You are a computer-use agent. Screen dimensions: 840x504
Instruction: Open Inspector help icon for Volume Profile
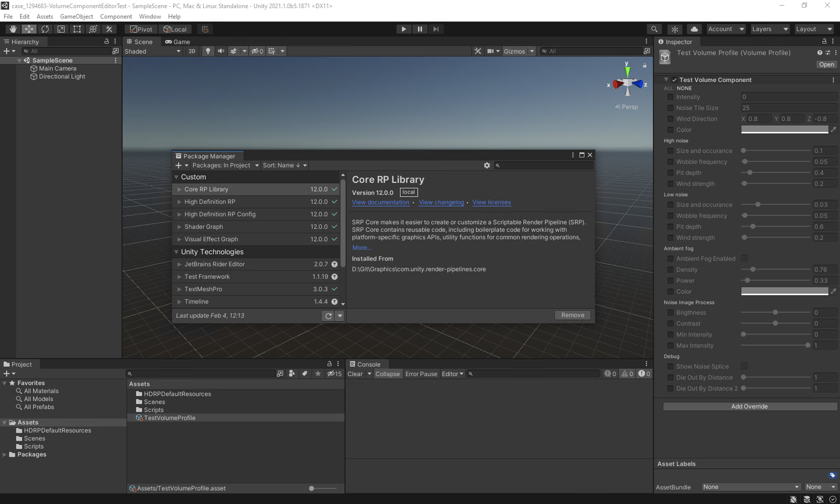tap(819, 53)
